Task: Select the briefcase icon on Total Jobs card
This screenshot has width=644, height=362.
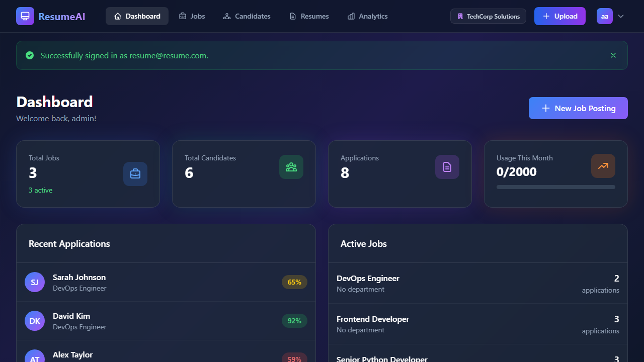Action: [x=135, y=173]
